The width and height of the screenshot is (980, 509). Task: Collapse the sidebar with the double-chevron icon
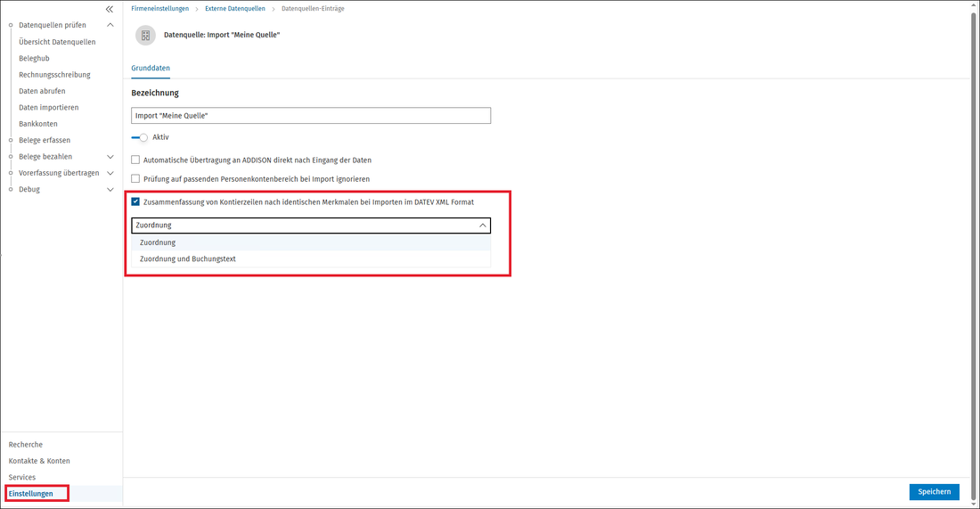tap(110, 9)
